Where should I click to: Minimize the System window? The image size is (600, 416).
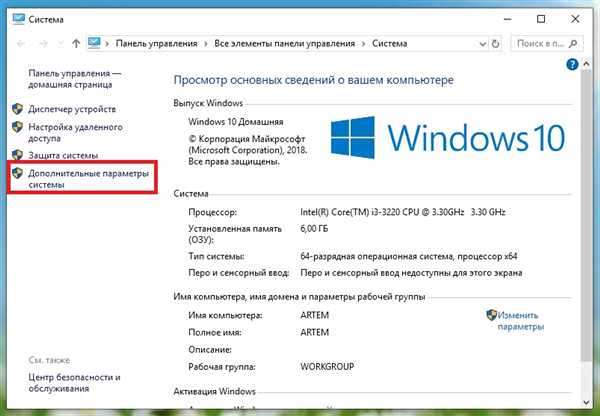pos(507,19)
